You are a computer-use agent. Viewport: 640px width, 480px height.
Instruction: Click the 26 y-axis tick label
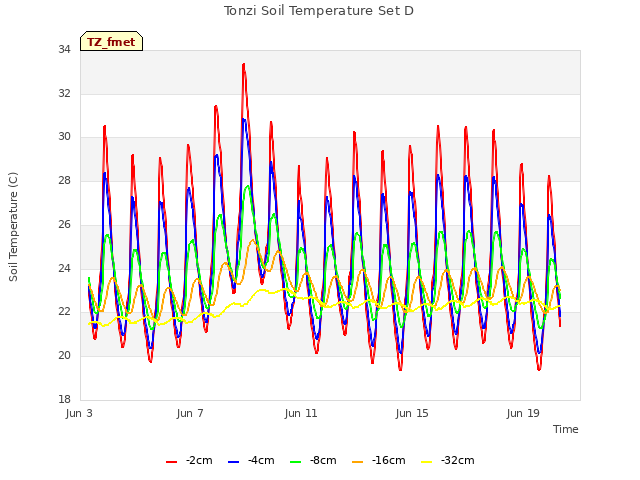tap(64, 224)
